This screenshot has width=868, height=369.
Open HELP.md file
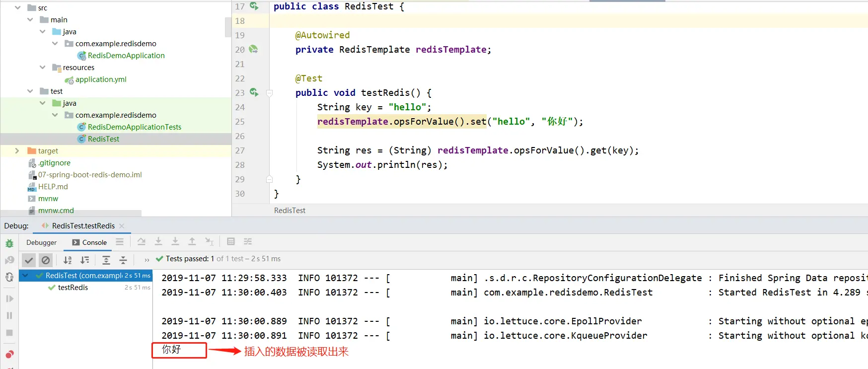pyautogui.click(x=53, y=186)
